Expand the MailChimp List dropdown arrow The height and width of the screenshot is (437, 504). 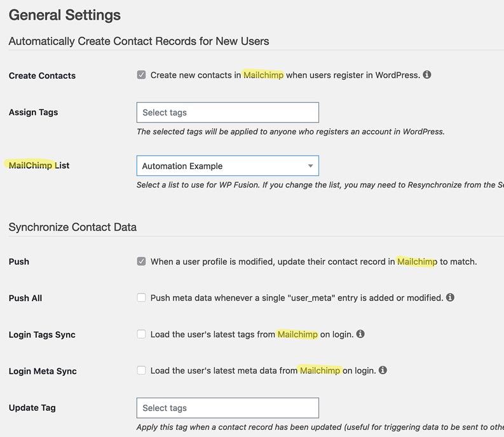(x=310, y=166)
